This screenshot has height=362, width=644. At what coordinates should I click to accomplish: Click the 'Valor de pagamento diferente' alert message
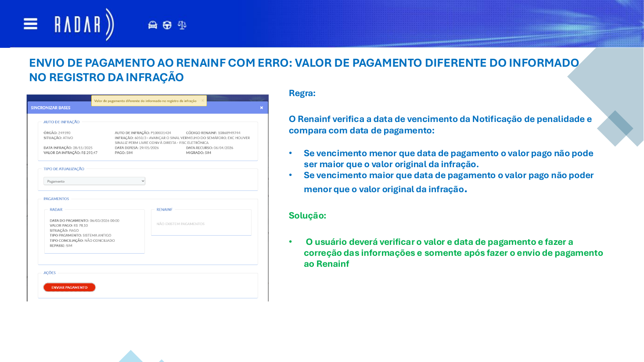click(145, 101)
